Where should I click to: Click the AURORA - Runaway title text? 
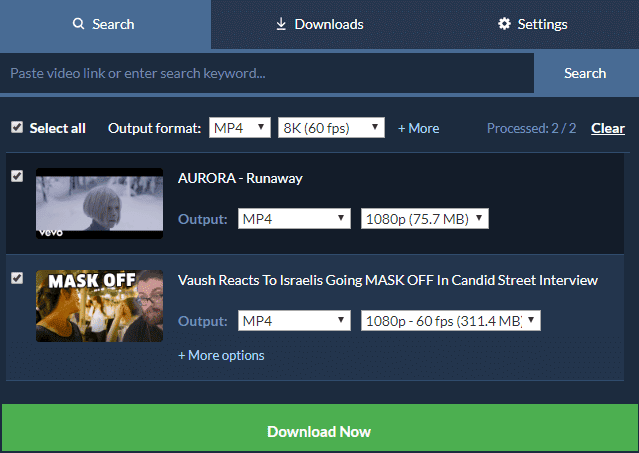pos(240,178)
